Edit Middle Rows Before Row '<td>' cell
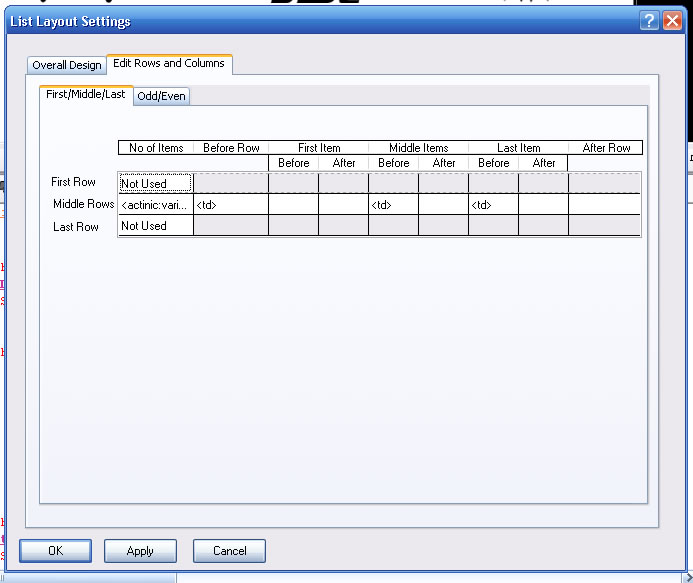 (230, 205)
